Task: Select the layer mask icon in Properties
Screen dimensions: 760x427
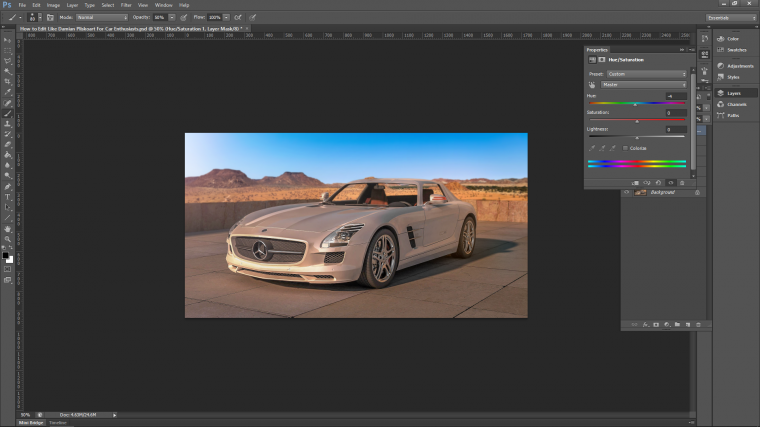Action: click(602, 60)
